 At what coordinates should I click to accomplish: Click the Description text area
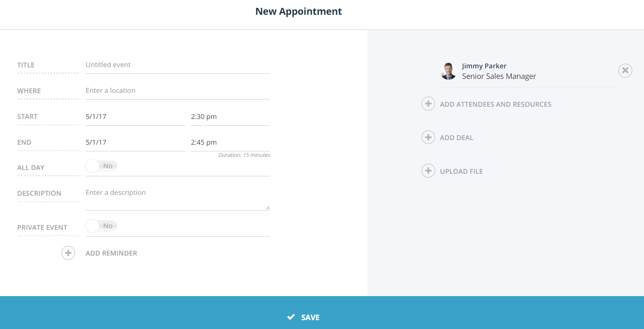[177, 198]
